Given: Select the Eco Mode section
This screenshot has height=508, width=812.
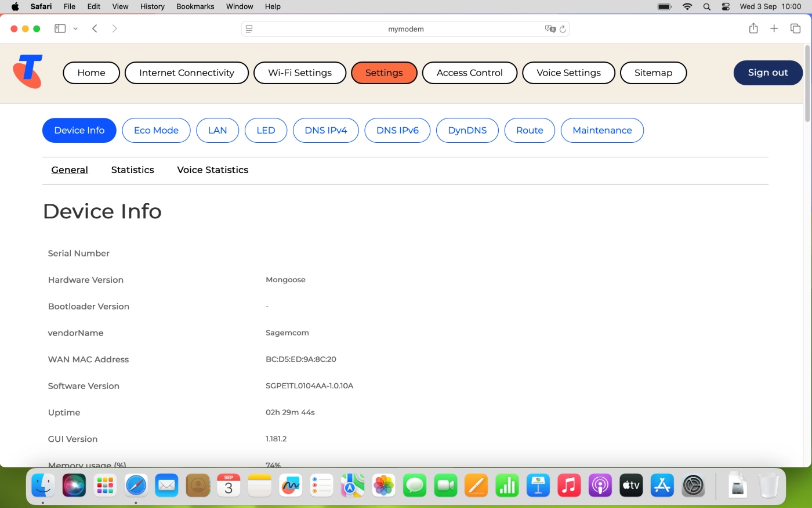Looking at the screenshot, I should 156,130.
